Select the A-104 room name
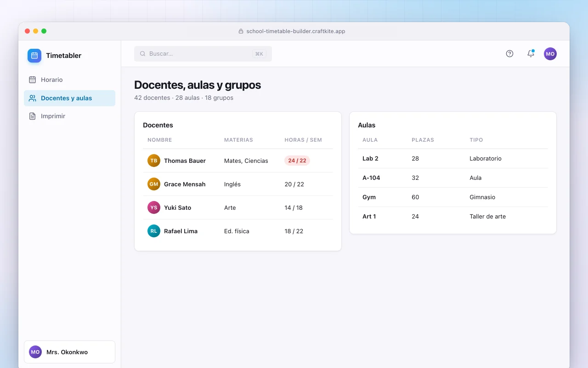The width and height of the screenshot is (588, 368). pyautogui.click(x=371, y=178)
